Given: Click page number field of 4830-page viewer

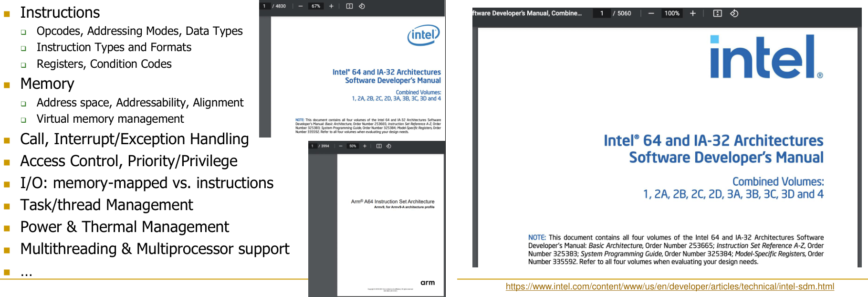Looking at the screenshot, I should 264,6.
